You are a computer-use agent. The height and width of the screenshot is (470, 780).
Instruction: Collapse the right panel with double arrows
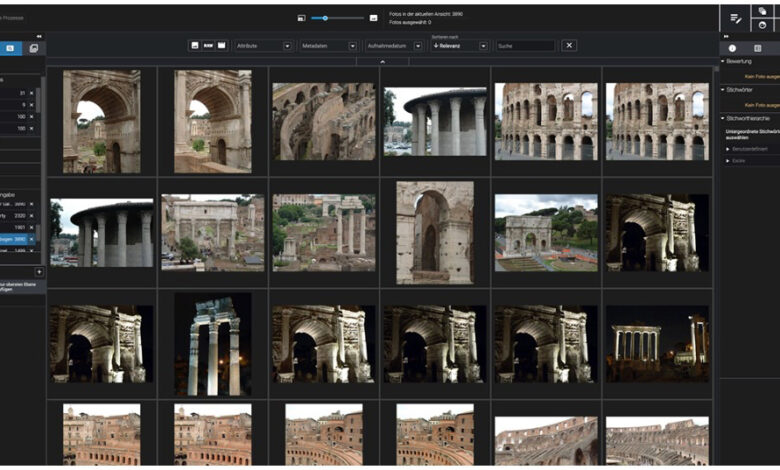(725, 35)
